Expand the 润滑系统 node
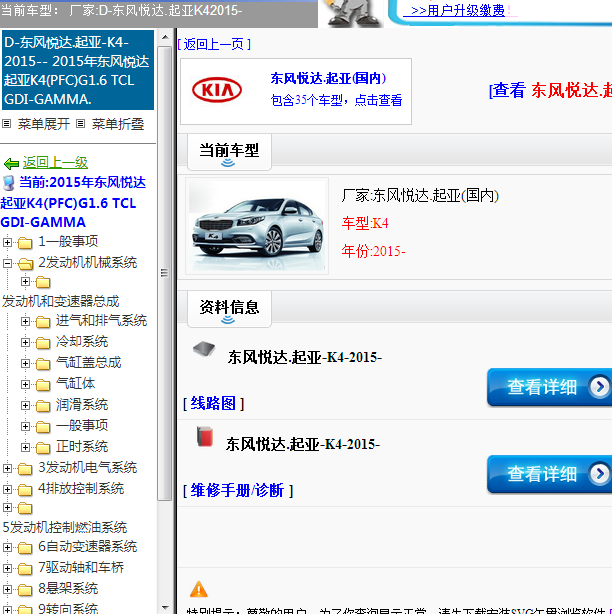The width and height of the screenshot is (612, 614). (x=25, y=405)
